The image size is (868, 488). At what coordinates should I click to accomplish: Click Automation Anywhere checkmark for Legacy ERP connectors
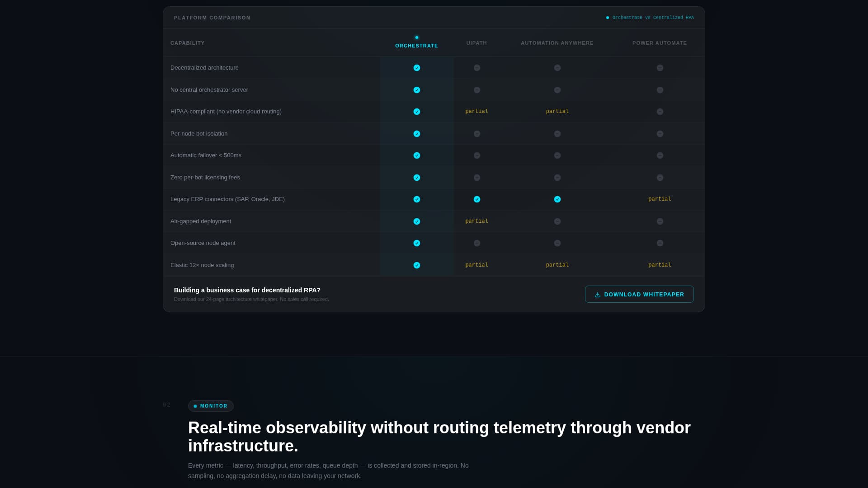click(x=557, y=199)
